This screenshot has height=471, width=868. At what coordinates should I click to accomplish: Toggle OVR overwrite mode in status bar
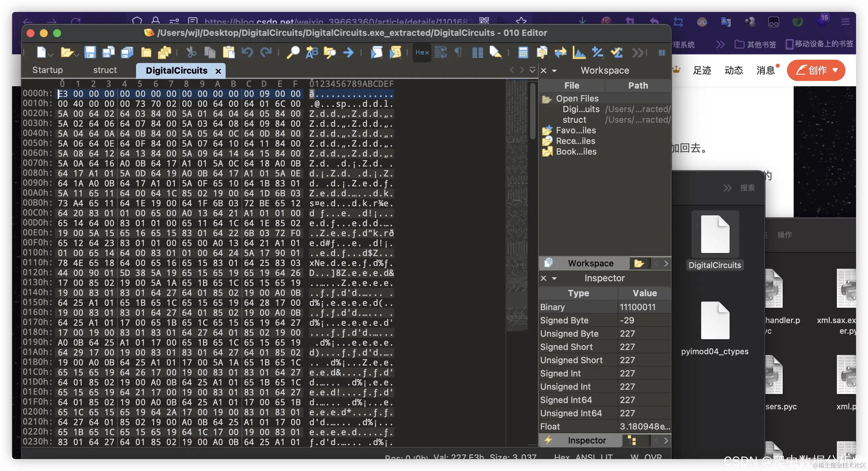click(x=653, y=457)
